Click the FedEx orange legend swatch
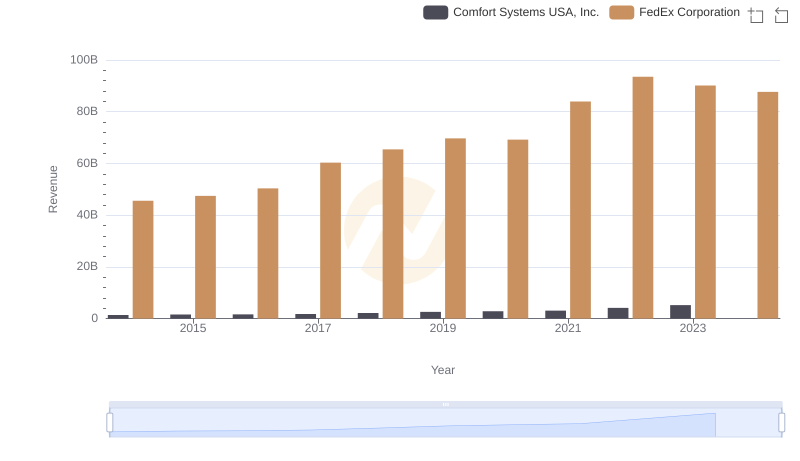 click(621, 12)
